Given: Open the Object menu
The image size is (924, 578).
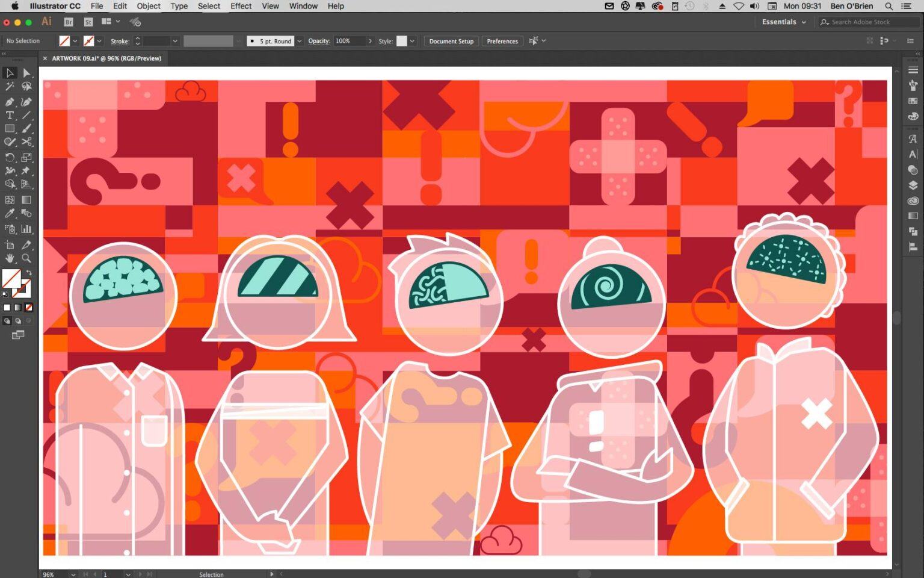Looking at the screenshot, I should coord(149,6).
